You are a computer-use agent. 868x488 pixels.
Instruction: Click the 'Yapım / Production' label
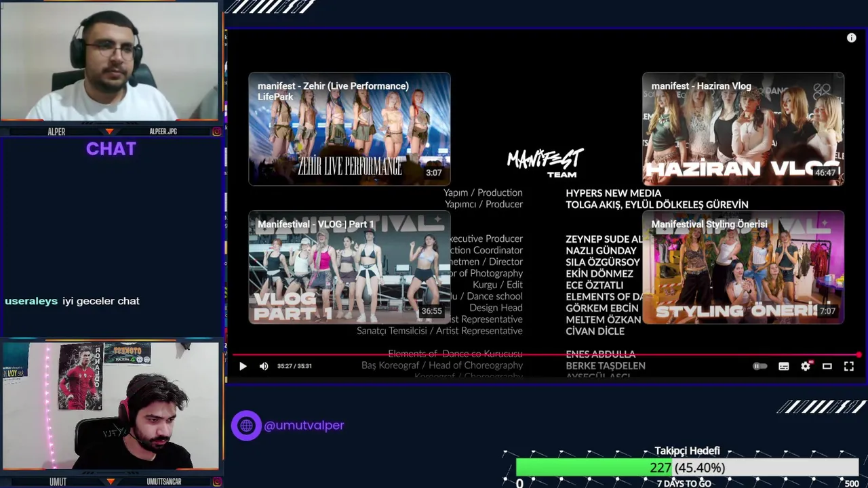[483, 192]
